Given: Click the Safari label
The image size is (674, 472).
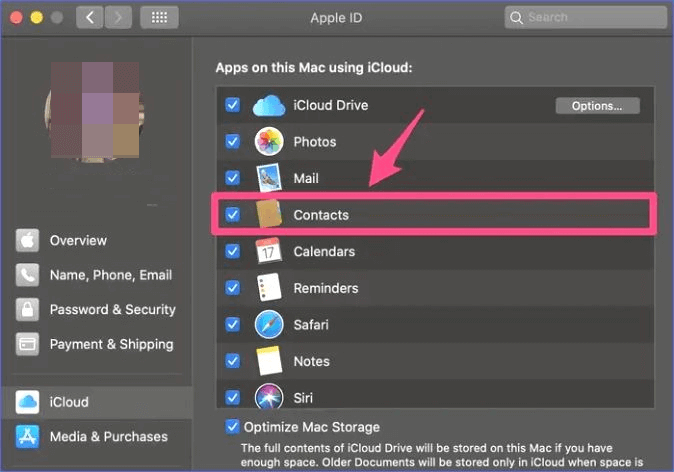Looking at the screenshot, I should 311,325.
